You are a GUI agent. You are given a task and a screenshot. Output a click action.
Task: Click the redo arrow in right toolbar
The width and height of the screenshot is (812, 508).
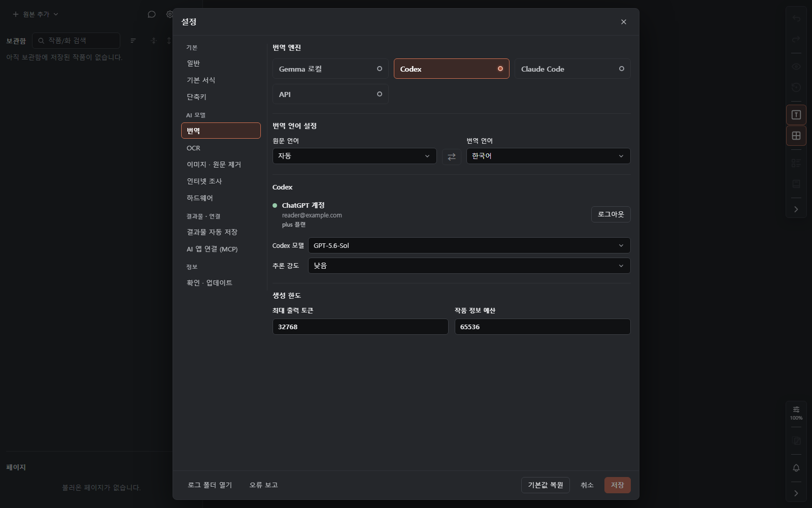[x=796, y=39]
